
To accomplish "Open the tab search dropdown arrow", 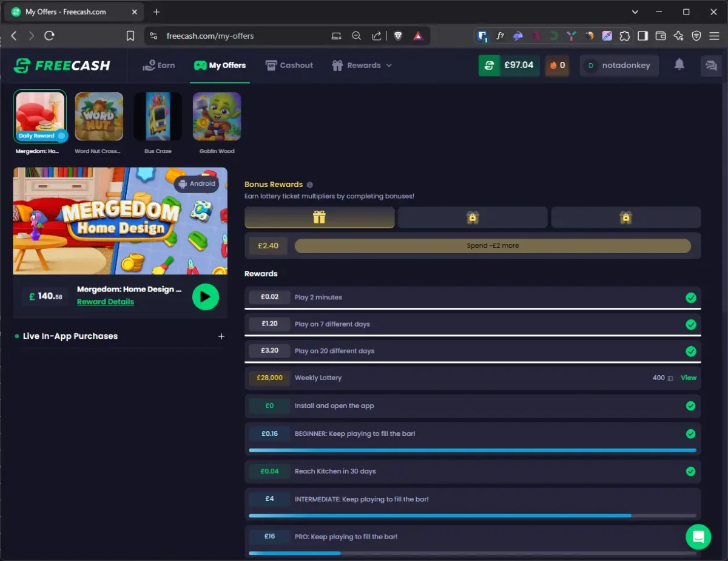I will [635, 12].
